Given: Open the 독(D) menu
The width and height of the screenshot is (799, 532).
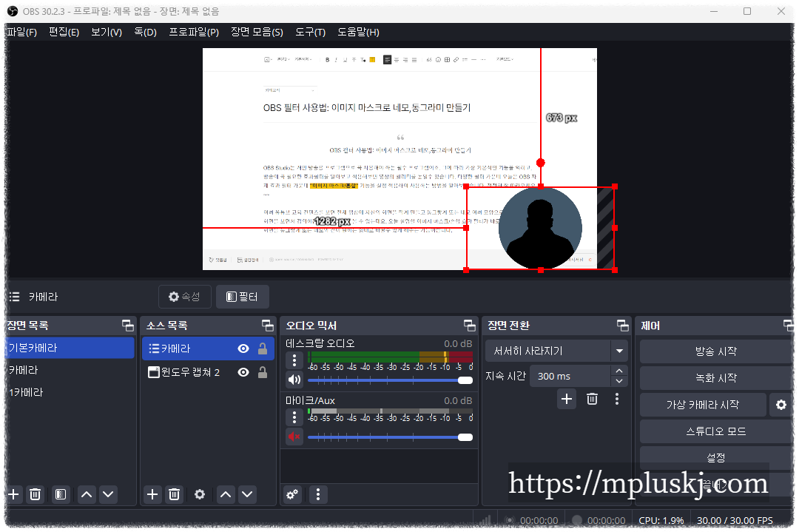Looking at the screenshot, I should click(145, 32).
